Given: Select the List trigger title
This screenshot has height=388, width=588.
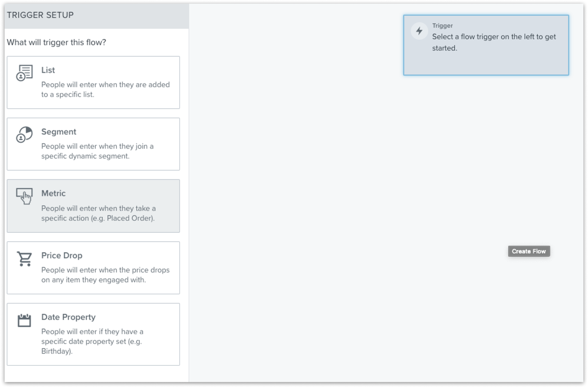Looking at the screenshot, I should [48, 70].
